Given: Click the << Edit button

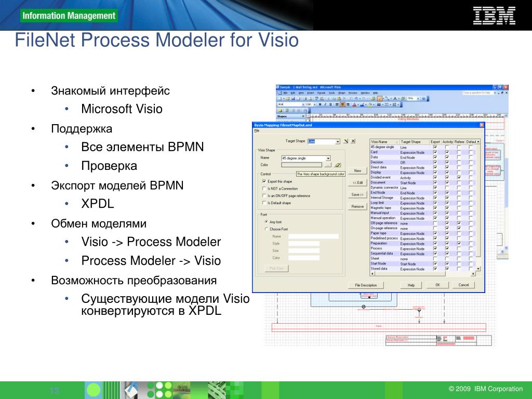Looking at the screenshot, I should coord(357,182).
